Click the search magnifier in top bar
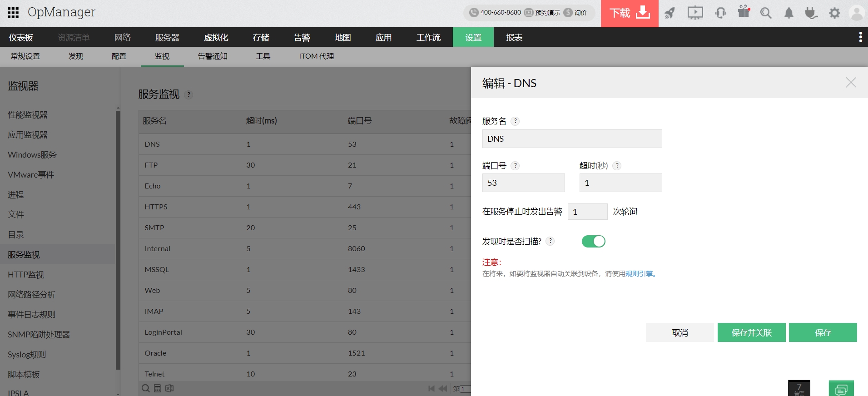Screen dimensions: 868x396 tap(766, 13)
